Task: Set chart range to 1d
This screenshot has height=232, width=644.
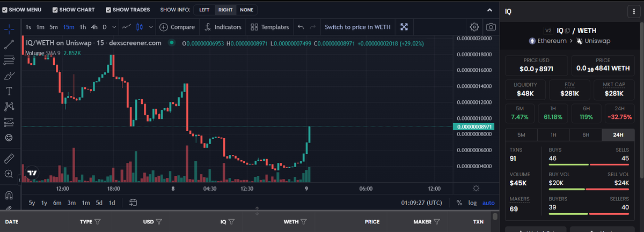Action: tap(112, 203)
